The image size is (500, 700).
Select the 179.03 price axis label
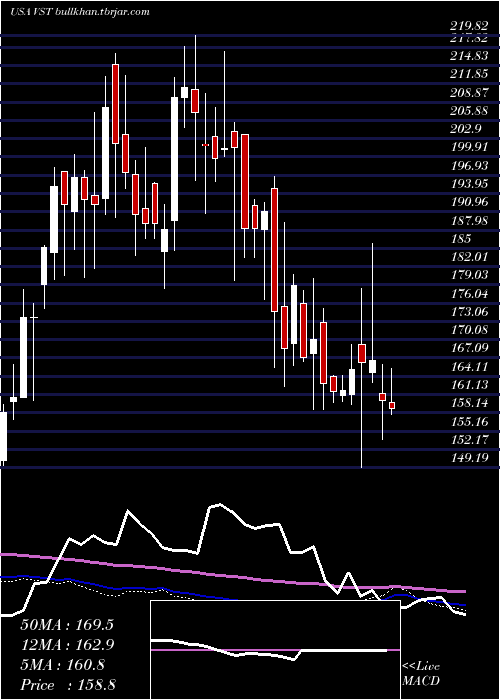click(x=469, y=275)
